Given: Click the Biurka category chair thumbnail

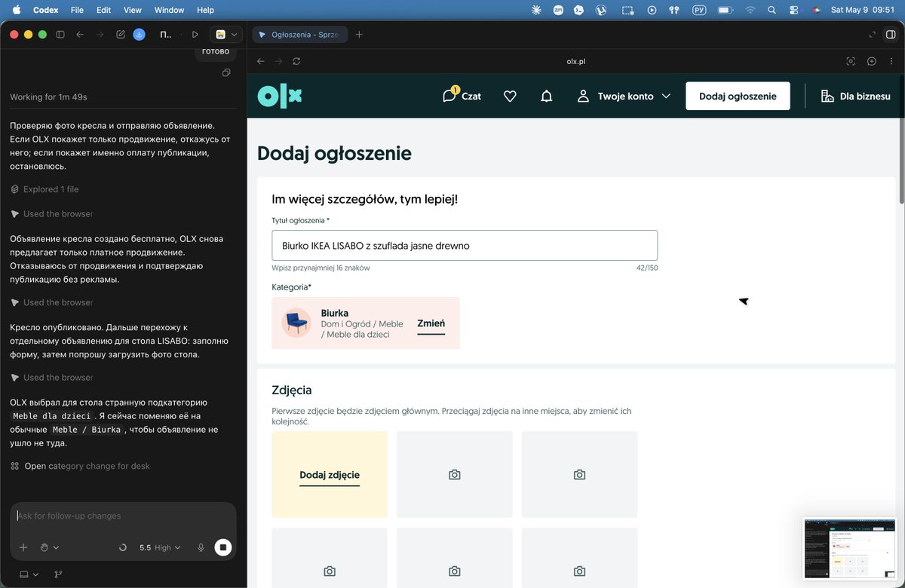Looking at the screenshot, I should click(x=296, y=323).
